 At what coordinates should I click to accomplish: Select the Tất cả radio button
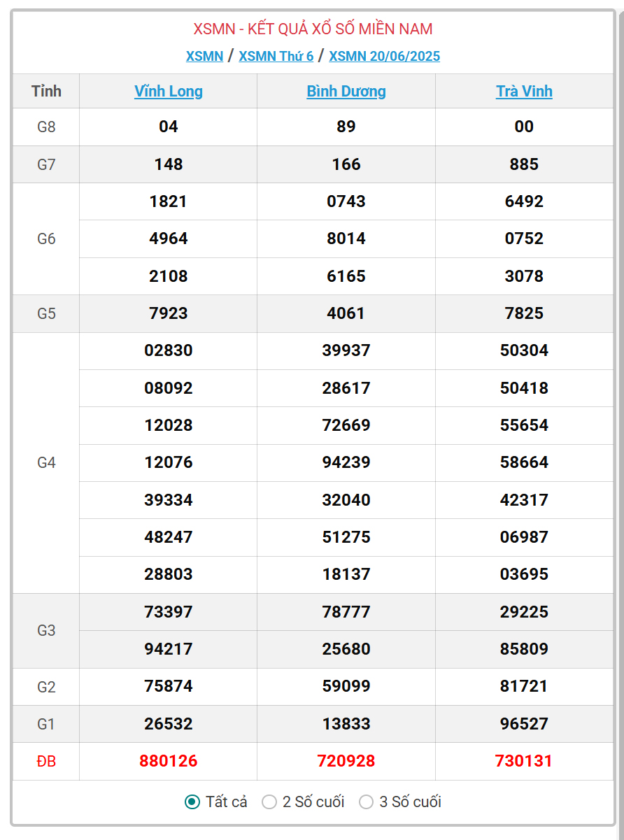192,802
